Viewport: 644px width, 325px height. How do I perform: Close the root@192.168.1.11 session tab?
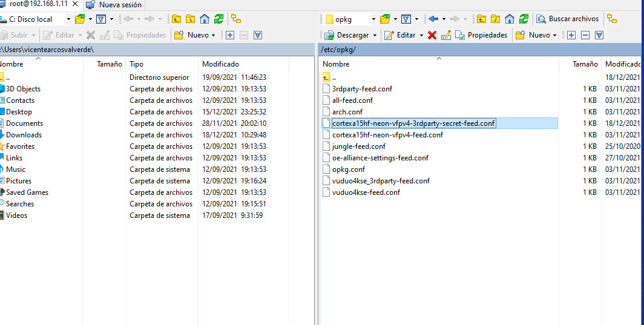tap(75, 4)
